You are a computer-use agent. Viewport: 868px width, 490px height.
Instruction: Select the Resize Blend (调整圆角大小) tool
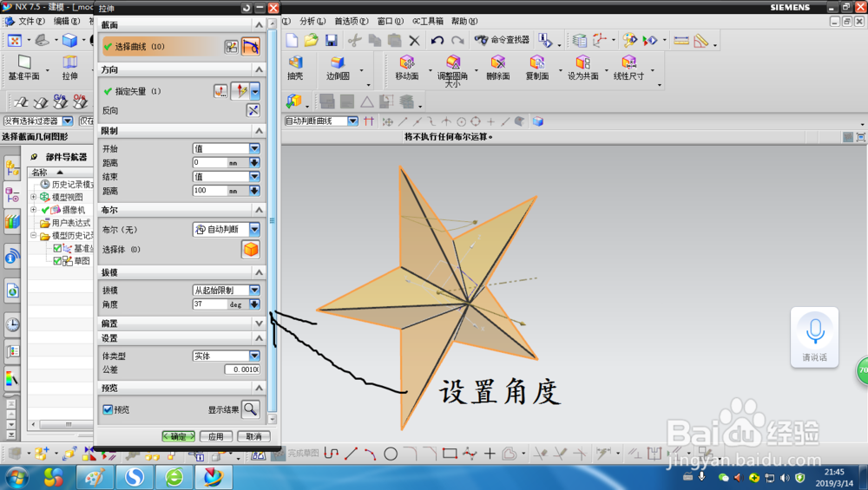tap(452, 71)
